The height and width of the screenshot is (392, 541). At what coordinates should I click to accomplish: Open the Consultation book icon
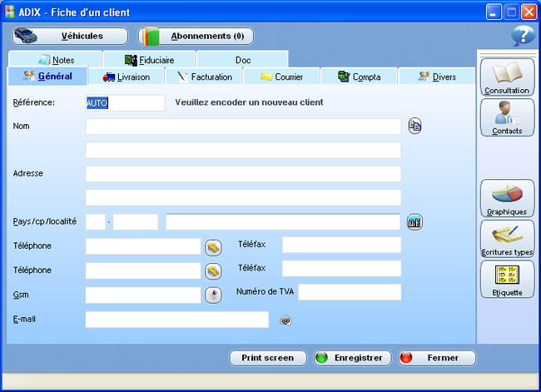pos(507,76)
